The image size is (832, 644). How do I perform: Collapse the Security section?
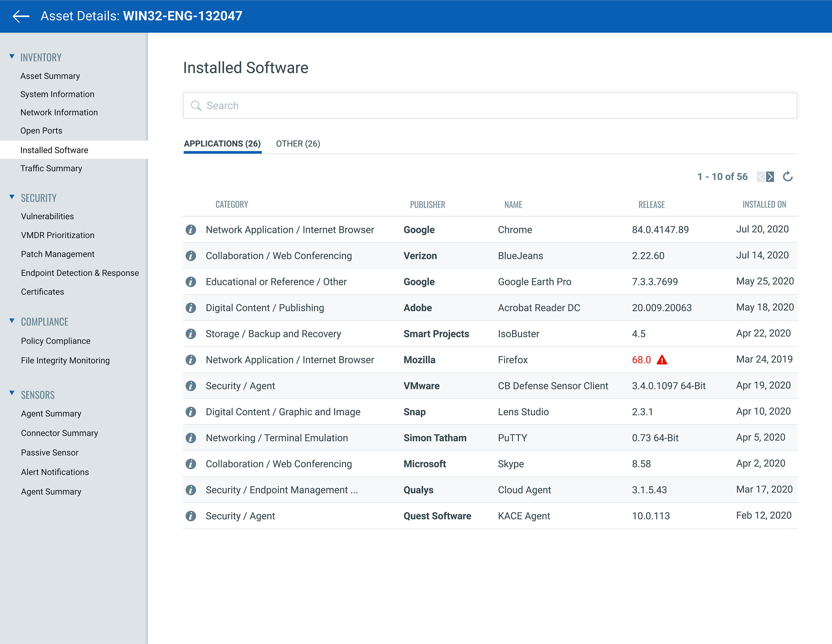(x=12, y=197)
